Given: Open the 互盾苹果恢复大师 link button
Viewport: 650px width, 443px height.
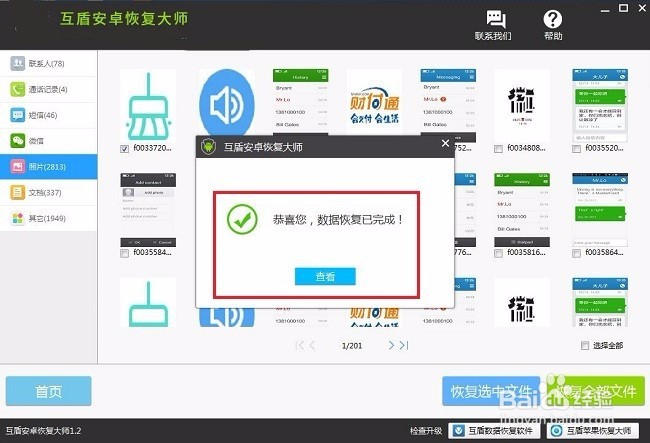Looking at the screenshot, I should [592, 431].
